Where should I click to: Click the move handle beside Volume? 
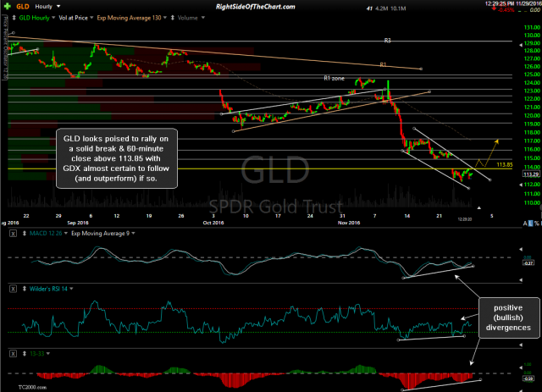tap(173, 18)
